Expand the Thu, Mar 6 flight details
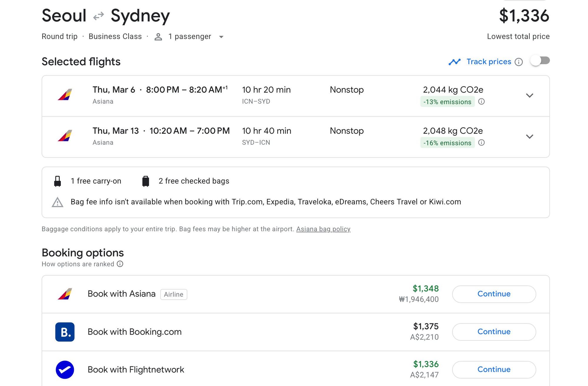588x386 pixels. point(529,96)
